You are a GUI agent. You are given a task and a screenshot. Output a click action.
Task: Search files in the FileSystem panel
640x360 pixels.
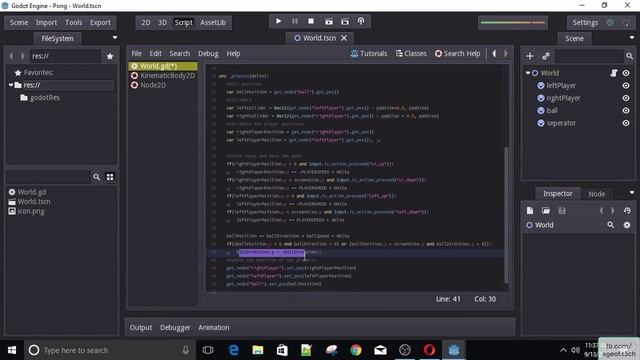(96, 177)
